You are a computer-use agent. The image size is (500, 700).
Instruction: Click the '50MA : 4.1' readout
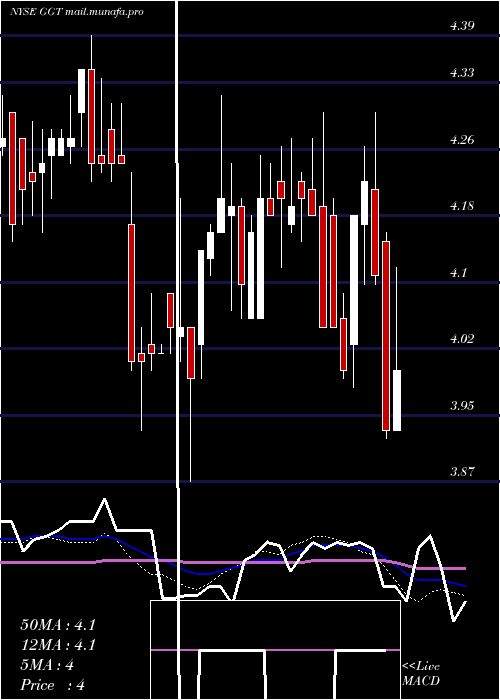point(58,625)
